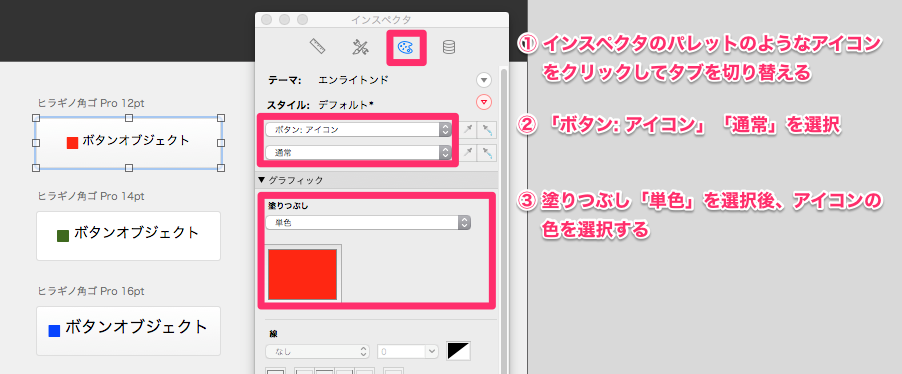
Task: Open the database data inspector tab
Action: pos(449,47)
